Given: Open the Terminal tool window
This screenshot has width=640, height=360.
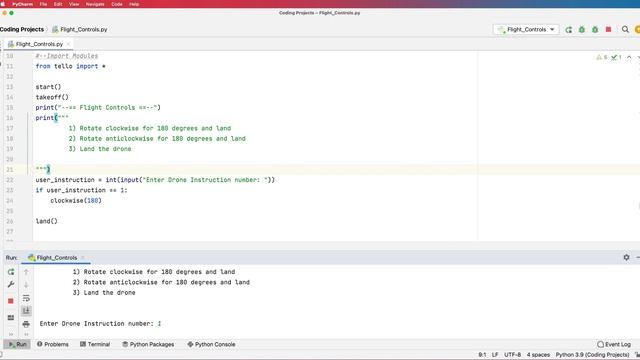Looking at the screenshot, I should click(95, 344).
